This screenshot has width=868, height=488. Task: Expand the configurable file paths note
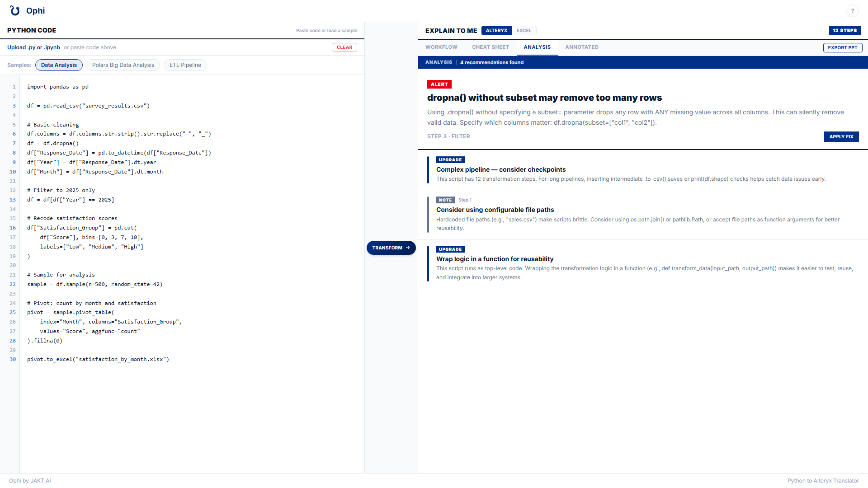(495, 210)
